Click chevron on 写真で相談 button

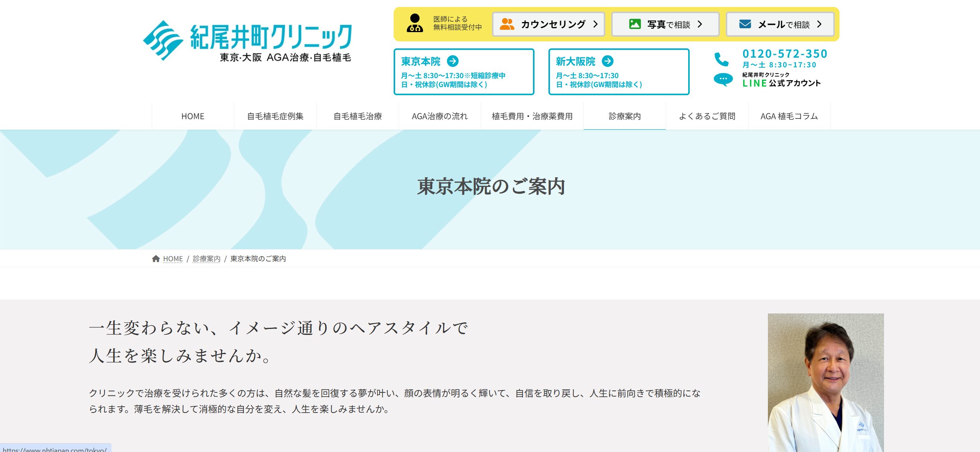pos(700,24)
